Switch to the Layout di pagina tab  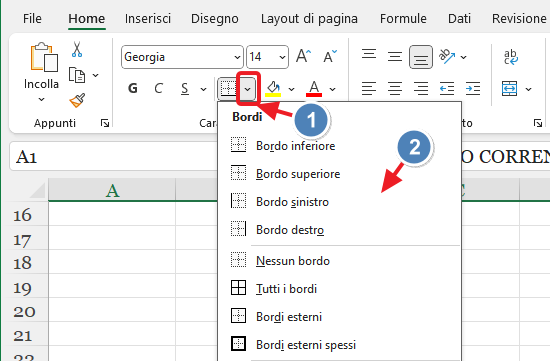(309, 18)
